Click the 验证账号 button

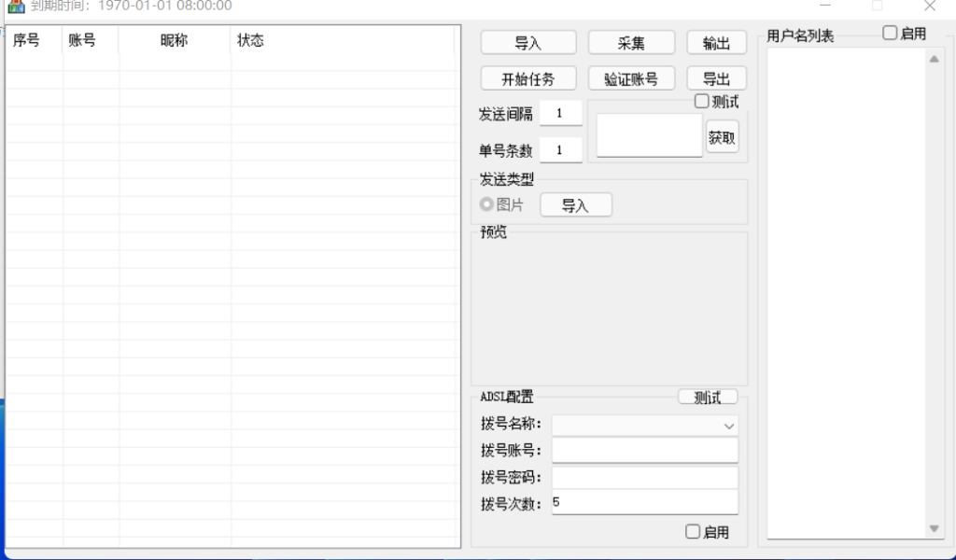tap(631, 79)
